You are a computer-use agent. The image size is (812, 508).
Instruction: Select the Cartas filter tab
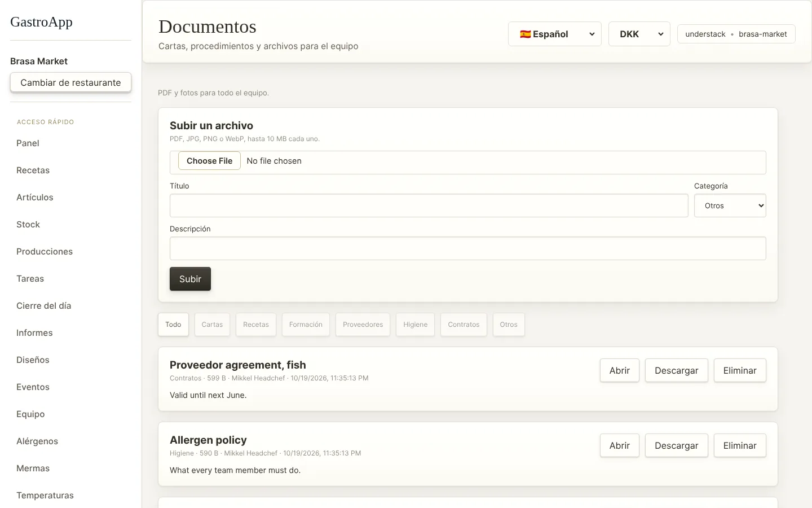coord(212,325)
